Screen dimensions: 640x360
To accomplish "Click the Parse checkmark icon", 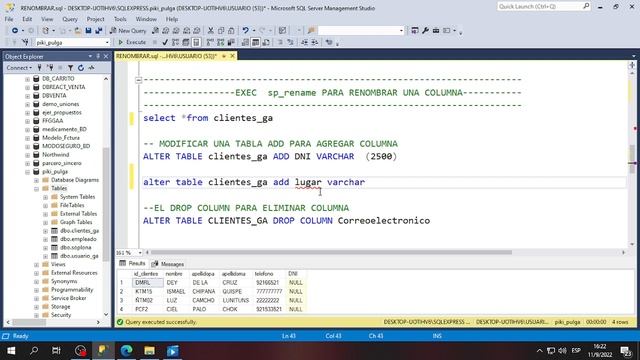I will pos(165,42).
